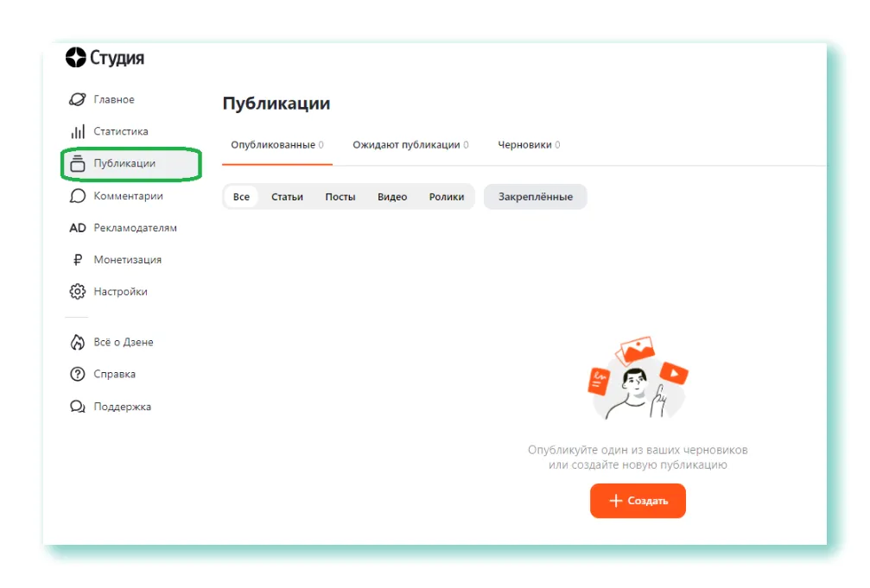The height and width of the screenshot is (588, 870).
Task: Filter publications by Видео
Action: 392,197
